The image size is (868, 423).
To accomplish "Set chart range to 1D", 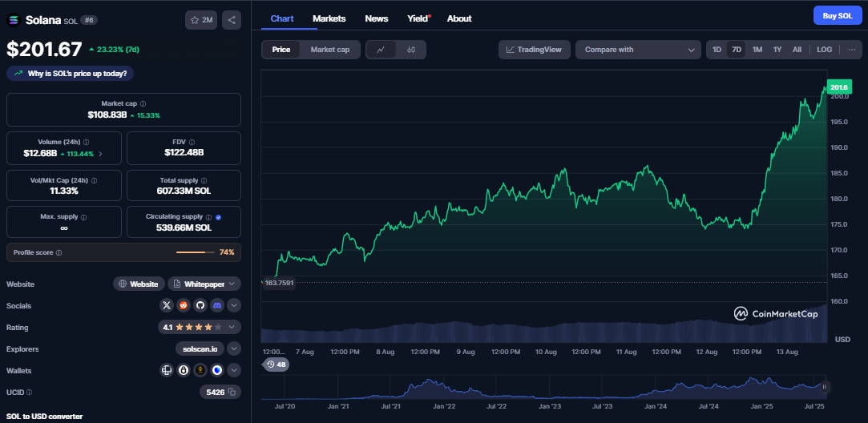I will [x=717, y=50].
